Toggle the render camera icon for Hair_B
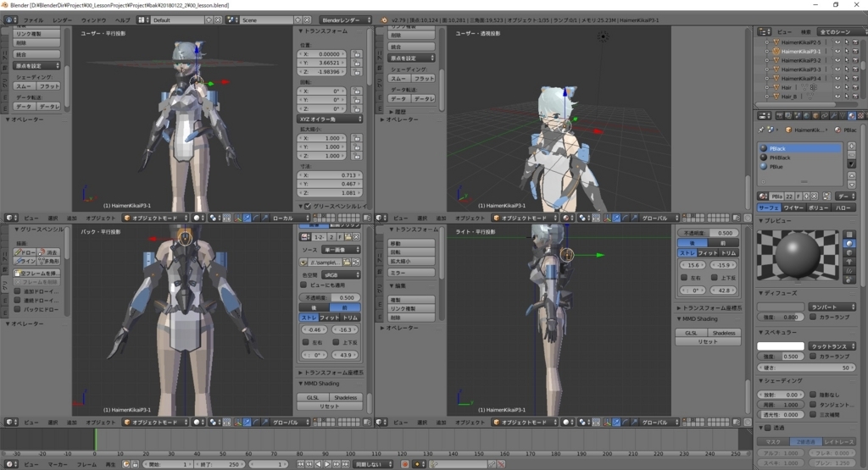 (856, 97)
